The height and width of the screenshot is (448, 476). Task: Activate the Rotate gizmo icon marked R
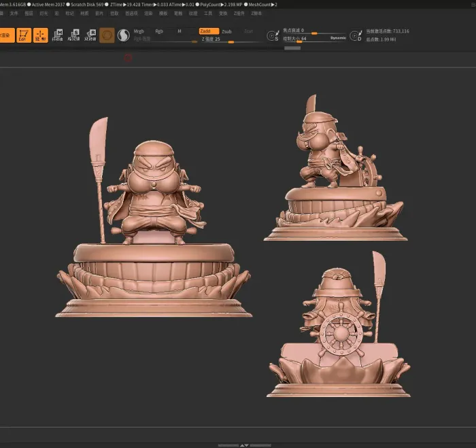point(90,35)
